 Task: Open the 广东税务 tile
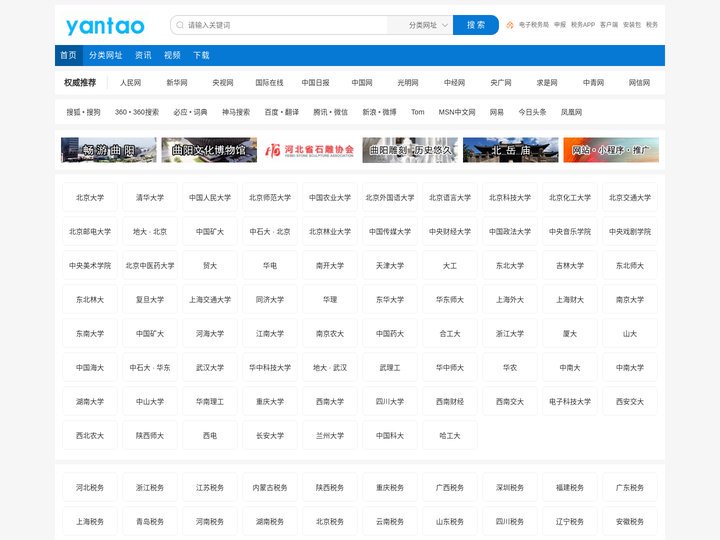[630, 488]
